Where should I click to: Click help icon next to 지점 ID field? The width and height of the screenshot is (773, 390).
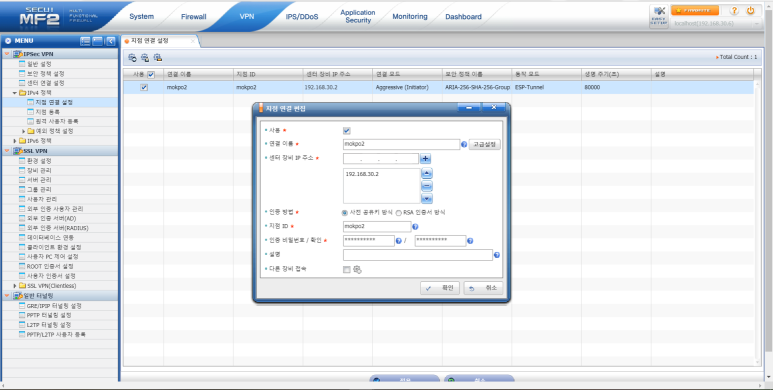(x=415, y=227)
